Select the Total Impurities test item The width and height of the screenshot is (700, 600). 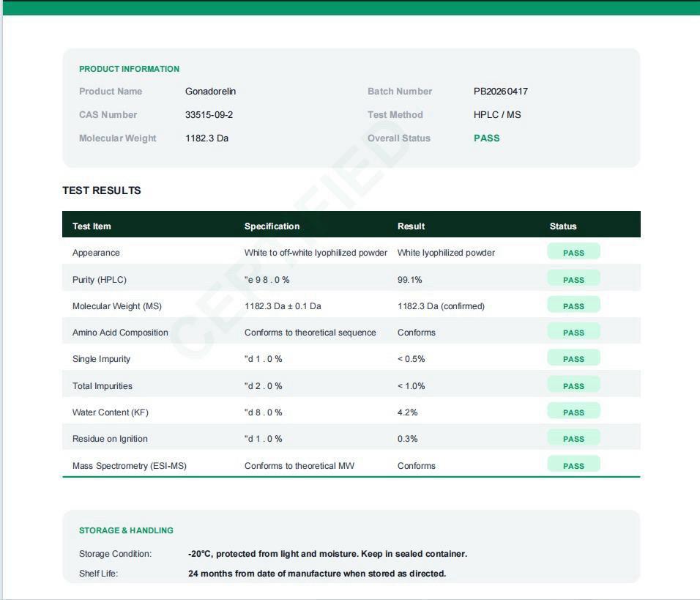pos(103,386)
